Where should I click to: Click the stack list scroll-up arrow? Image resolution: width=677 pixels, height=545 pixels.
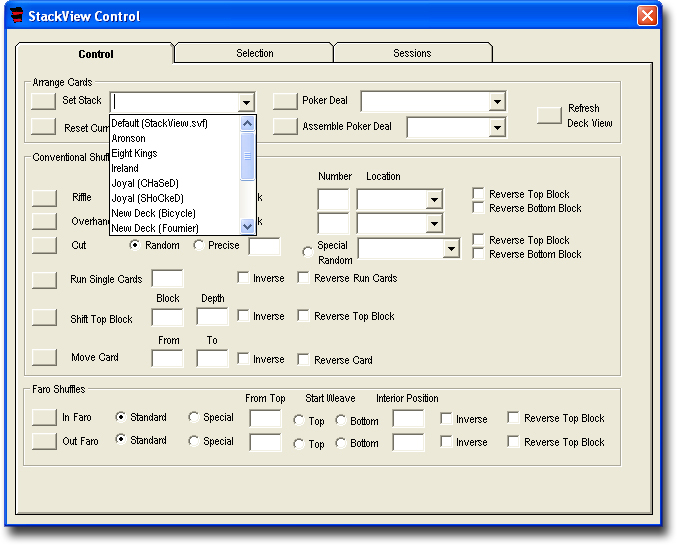(x=247, y=124)
